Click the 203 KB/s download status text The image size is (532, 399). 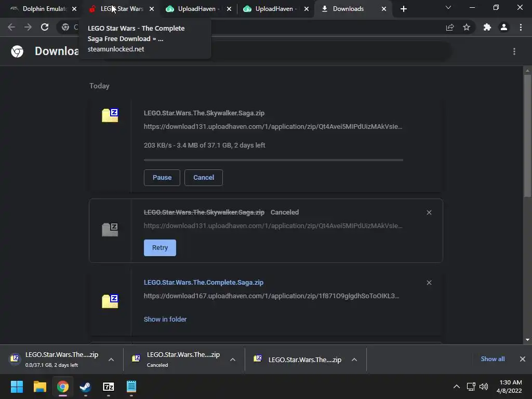[204, 145]
